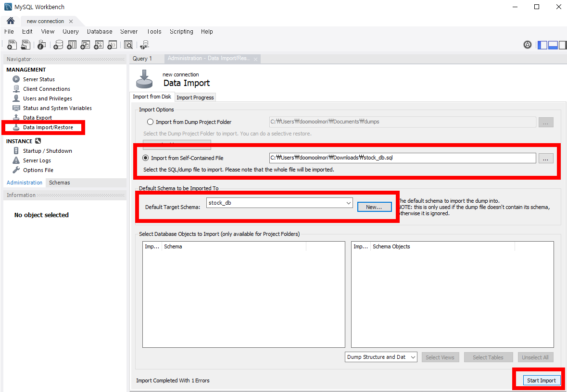The height and width of the screenshot is (392, 567).
Task: Open the object inspector toolbar icon
Action: click(41, 45)
